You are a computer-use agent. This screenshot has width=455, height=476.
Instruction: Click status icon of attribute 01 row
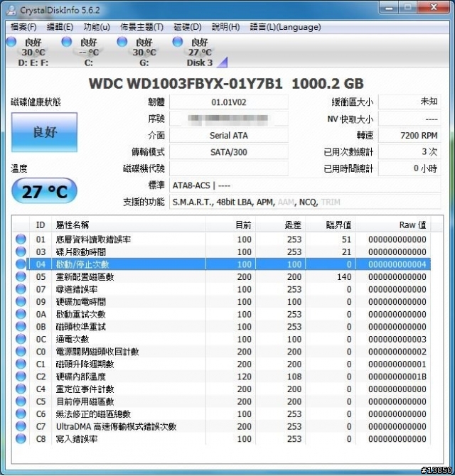pyautogui.click(x=21, y=239)
